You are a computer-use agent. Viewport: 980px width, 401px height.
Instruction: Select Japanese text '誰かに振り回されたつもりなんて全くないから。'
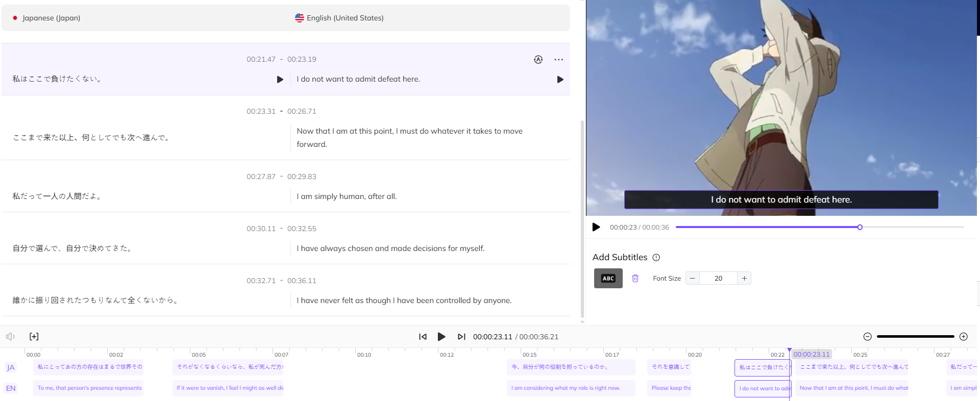coord(96,300)
